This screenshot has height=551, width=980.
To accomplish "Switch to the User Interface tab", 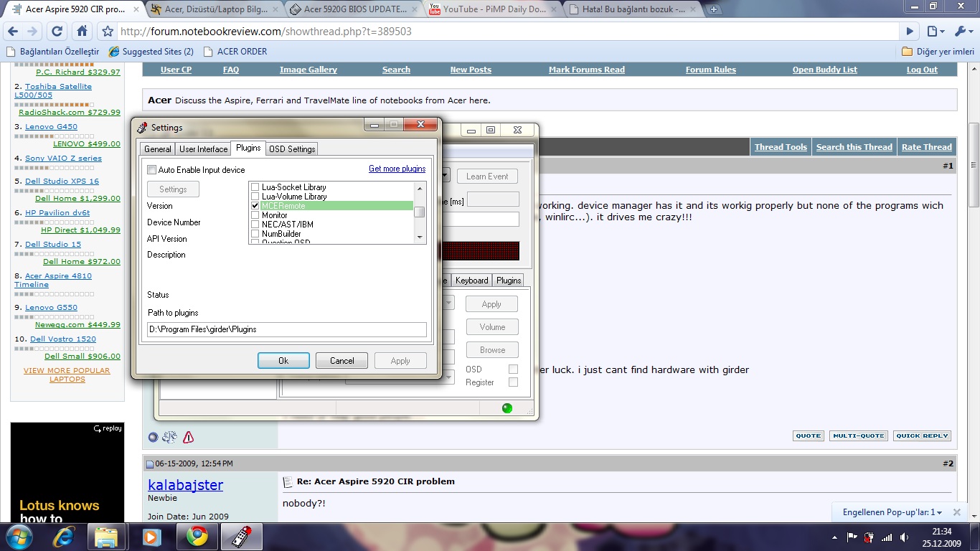I will tap(203, 149).
